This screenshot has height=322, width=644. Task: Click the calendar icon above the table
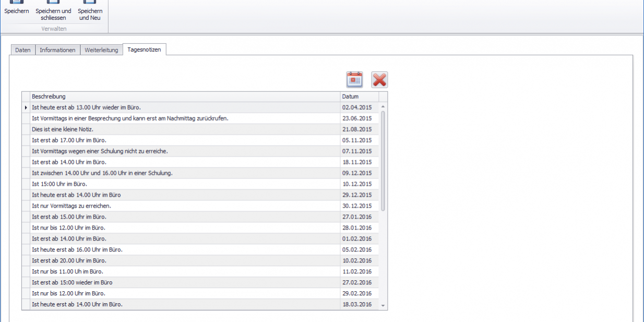(x=354, y=80)
